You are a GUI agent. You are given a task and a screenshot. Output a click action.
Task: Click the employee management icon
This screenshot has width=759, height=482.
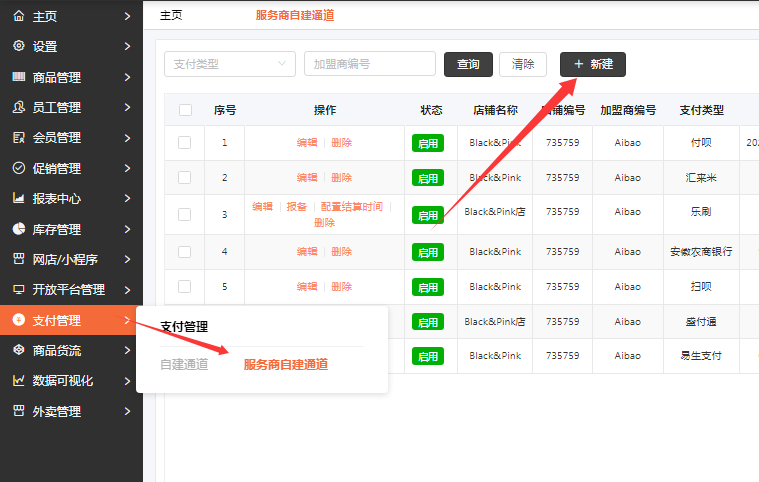pyautogui.click(x=18, y=107)
